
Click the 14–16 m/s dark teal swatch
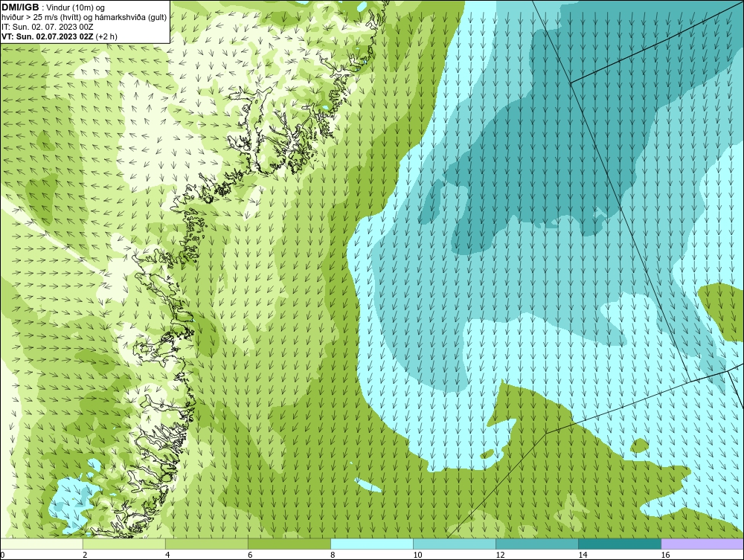pos(620,544)
